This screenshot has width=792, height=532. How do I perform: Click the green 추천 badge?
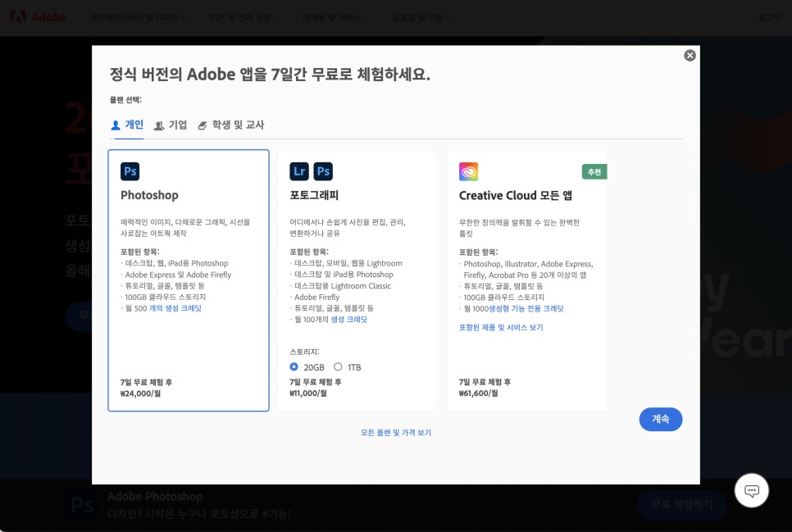(594, 172)
